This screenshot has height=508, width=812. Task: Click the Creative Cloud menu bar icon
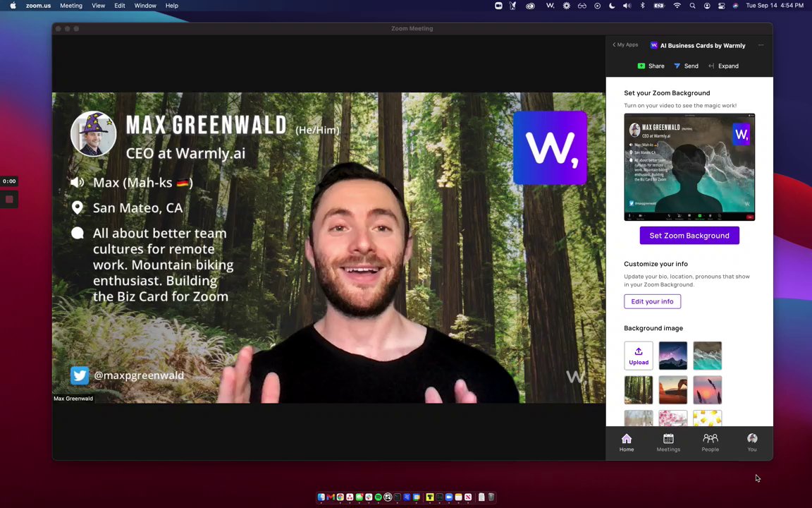[530, 6]
